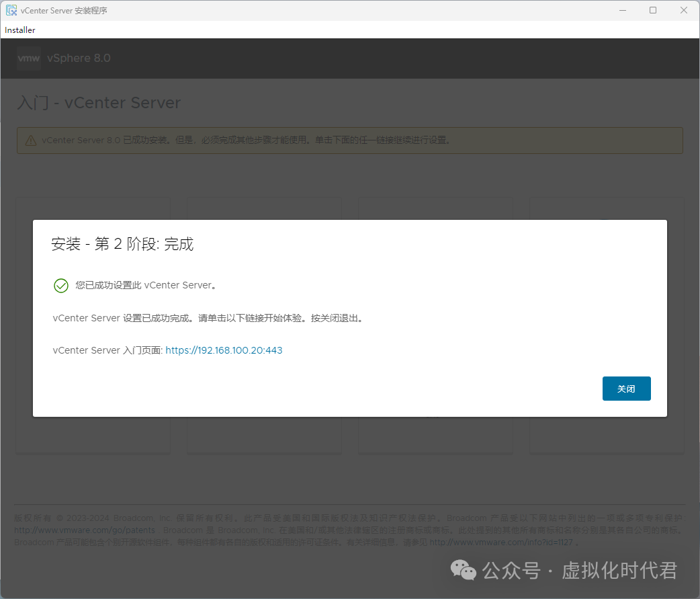Image resolution: width=700 pixels, height=599 pixels.
Task: Click the dialog heading 安装 - 第 2 阶段: 完成
Action: pos(122,244)
